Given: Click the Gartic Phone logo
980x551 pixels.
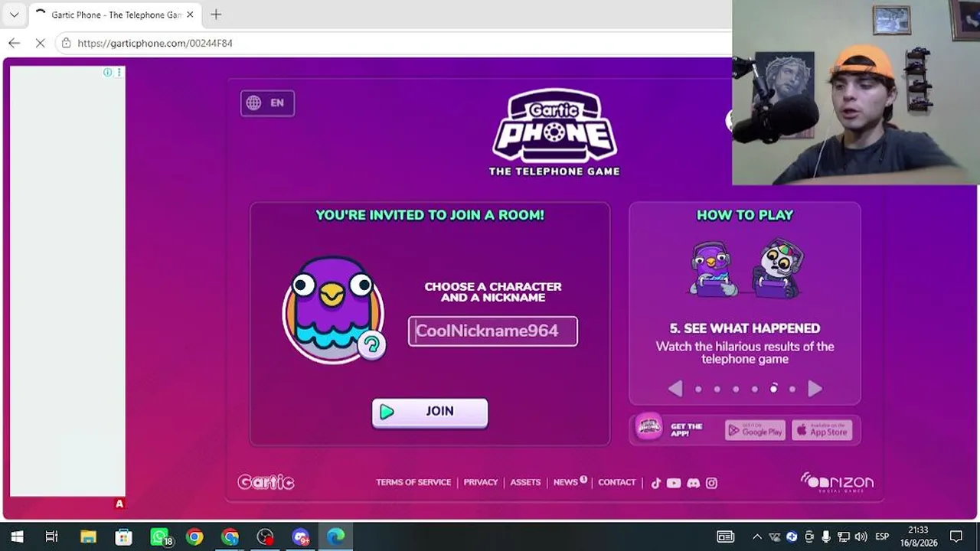Looking at the screenshot, I should point(554,132).
